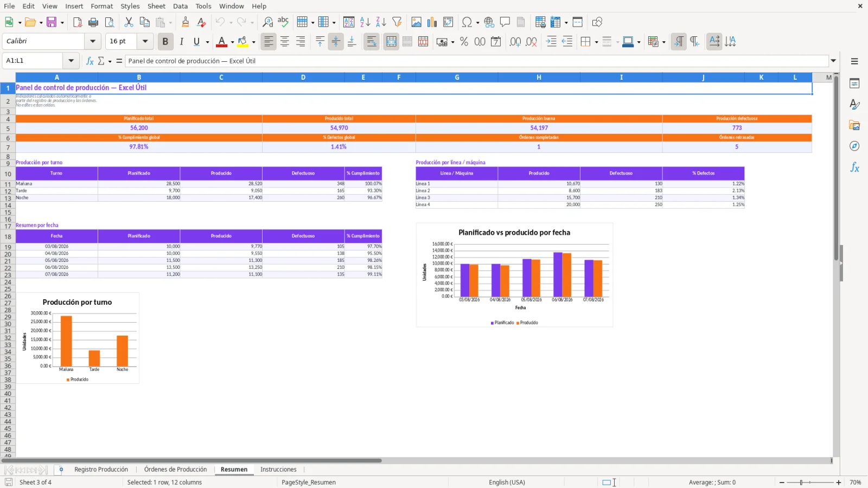Open sidebar Styles panel

[x=854, y=104]
